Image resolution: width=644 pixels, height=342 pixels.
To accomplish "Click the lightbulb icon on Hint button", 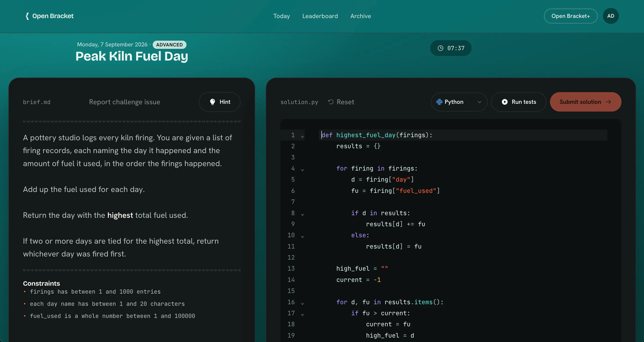I will (x=213, y=102).
